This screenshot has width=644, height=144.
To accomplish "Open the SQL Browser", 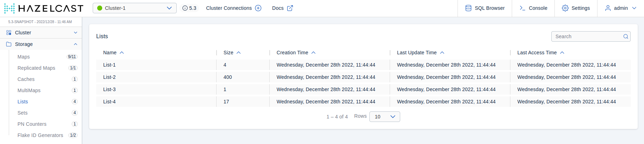I will (x=485, y=8).
